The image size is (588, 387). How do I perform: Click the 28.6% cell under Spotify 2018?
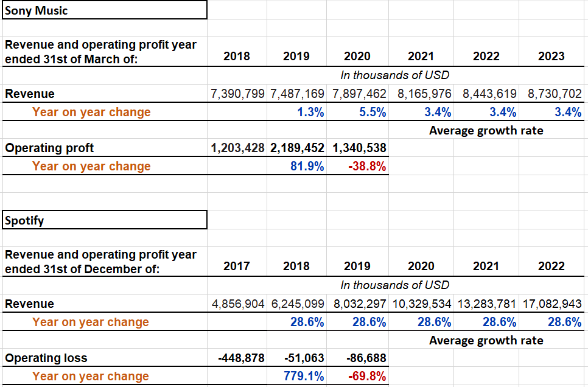click(x=296, y=322)
